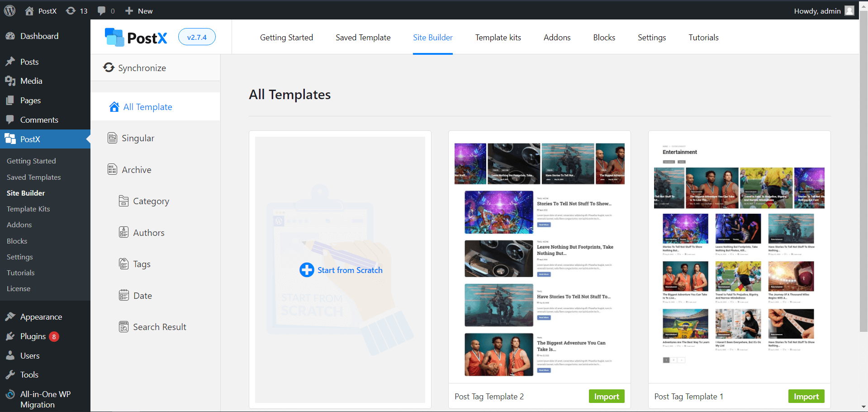Click the Plugins plug icon
This screenshot has height=412, width=868.
tap(10, 336)
